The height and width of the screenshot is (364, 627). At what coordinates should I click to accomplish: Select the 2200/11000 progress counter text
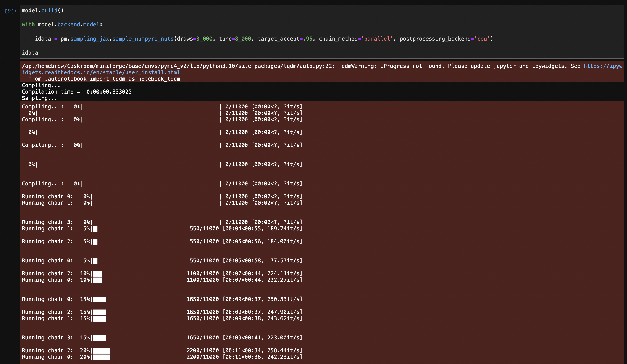[202, 350]
